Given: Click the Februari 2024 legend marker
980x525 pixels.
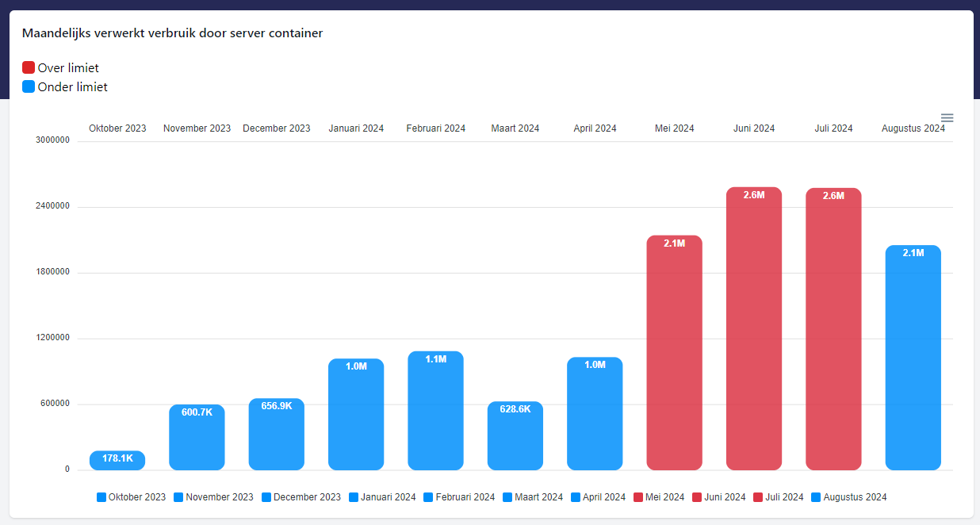Looking at the screenshot, I should point(428,497).
